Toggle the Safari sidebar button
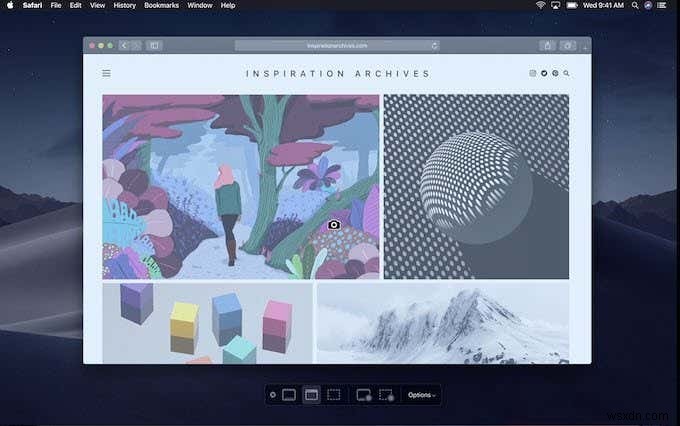The width and height of the screenshot is (680, 426). [x=154, y=45]
